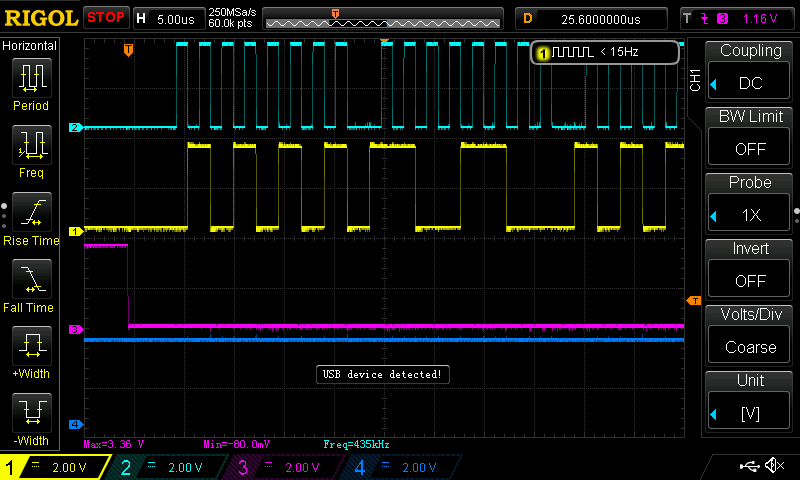
Task: Click the channel 4 ground marker
Action: tap(76, 424)
